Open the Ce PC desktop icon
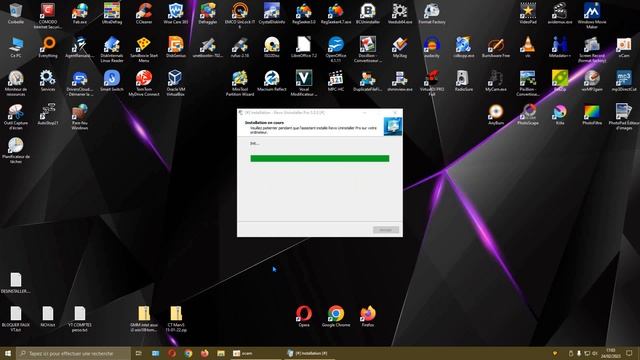The height and width of the screenshot is (360, 640). [16, 47]
